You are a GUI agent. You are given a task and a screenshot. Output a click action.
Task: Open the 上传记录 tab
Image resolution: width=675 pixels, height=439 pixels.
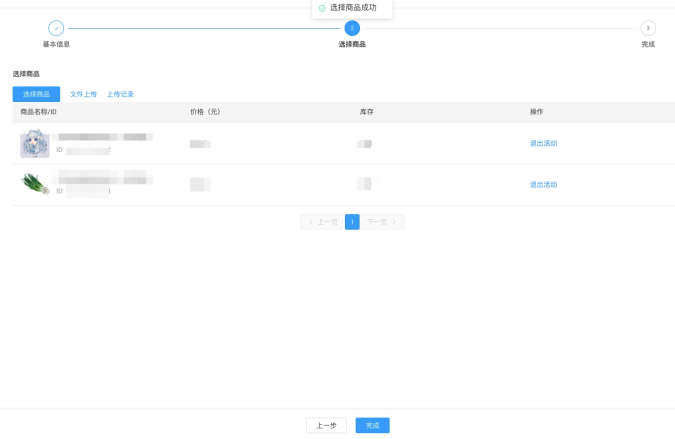120,94
